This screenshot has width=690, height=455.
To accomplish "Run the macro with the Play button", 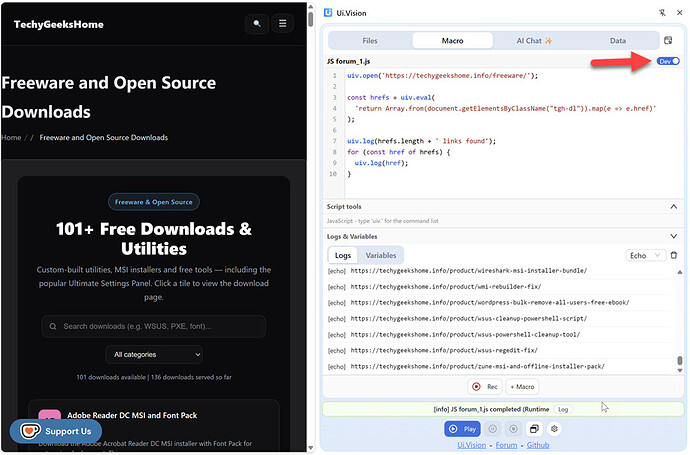I will point(462,429).
